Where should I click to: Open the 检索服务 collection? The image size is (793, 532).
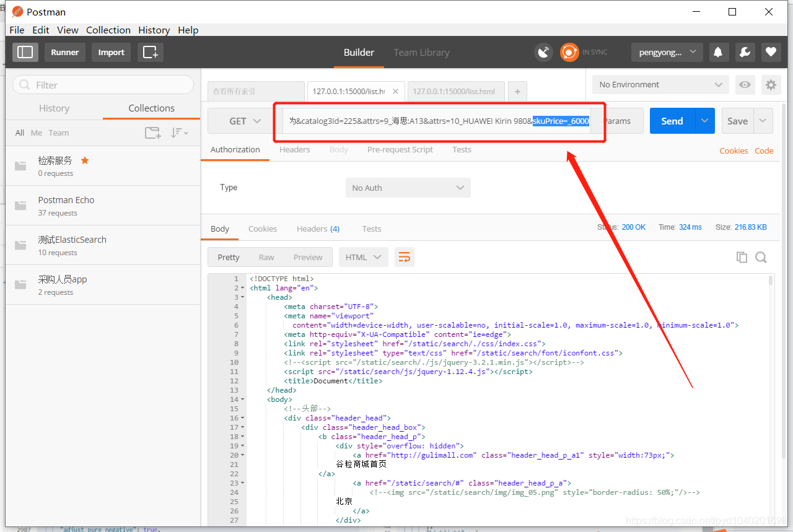pos(103,166)
